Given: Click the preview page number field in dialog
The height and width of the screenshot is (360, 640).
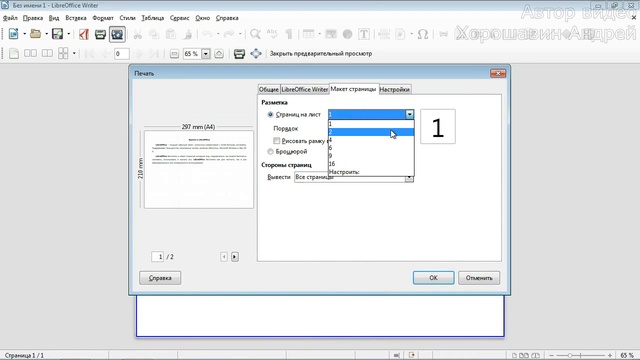Looking at the screenshot, I should [158, 257].
